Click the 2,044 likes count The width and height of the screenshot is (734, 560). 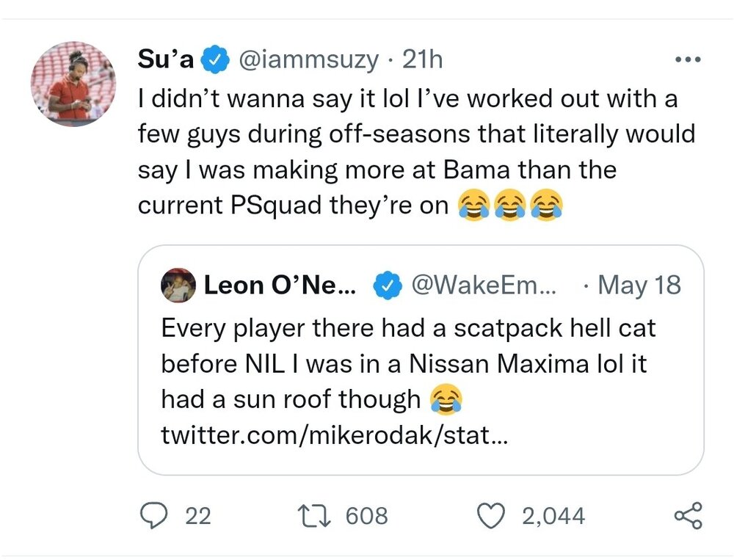[553, 516]
